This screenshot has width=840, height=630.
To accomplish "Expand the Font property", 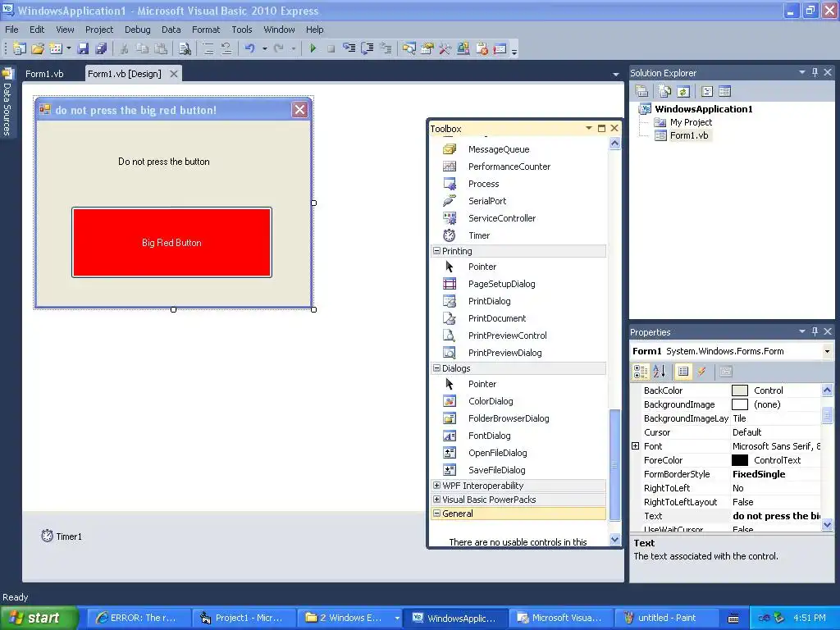I will coord(636,445).
